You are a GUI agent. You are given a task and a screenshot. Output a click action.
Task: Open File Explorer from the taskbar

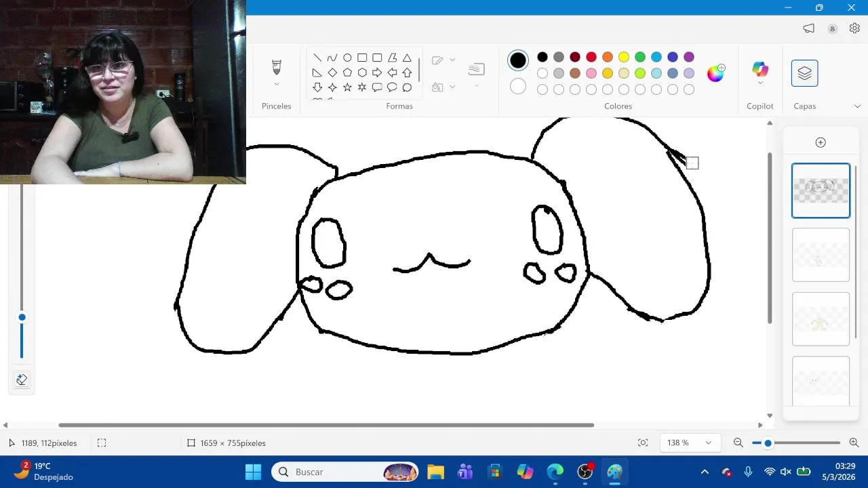pos(435,472)
